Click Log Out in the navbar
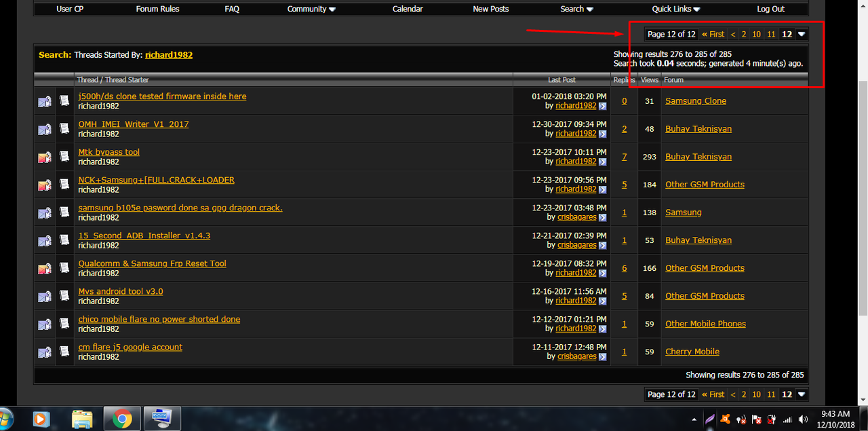This screenshot has width=868, height=431. click(770, 9)
